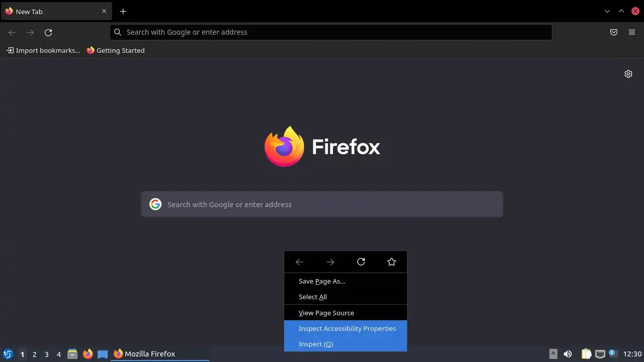
Task: Choose Select All from the context menu
Action: tap(346, 297)
